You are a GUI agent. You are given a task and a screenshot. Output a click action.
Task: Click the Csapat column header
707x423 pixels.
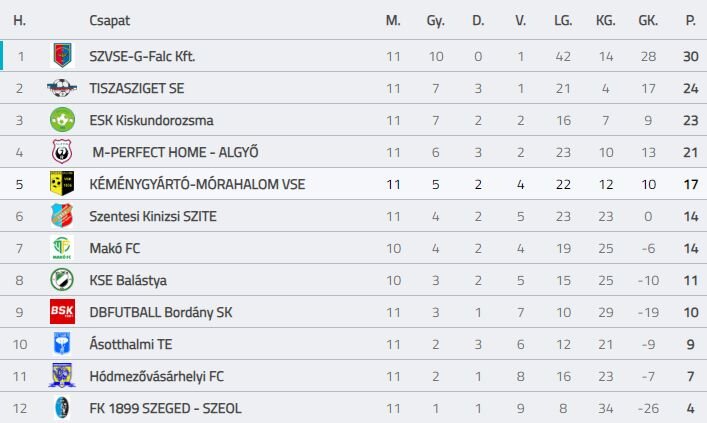click(110, 20)
